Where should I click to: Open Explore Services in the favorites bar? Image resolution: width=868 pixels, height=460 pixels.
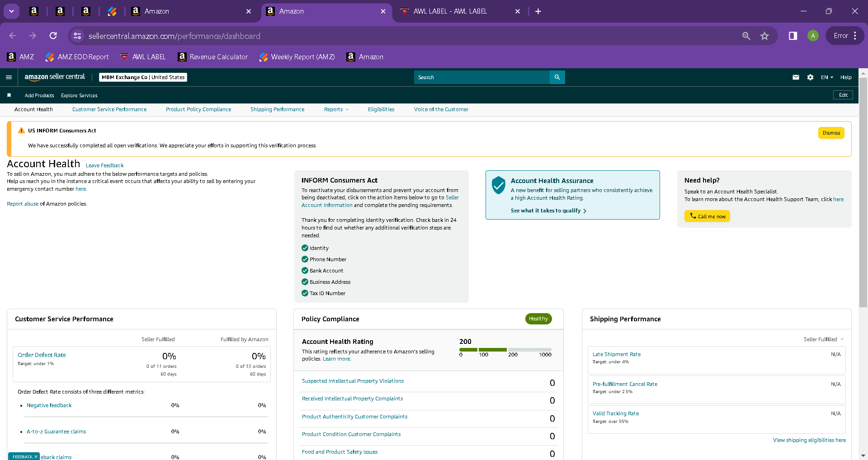79,95
